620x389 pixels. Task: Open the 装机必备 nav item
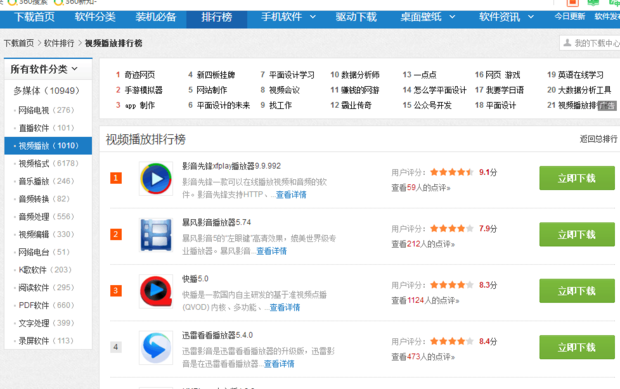click(x=155, y=17)
